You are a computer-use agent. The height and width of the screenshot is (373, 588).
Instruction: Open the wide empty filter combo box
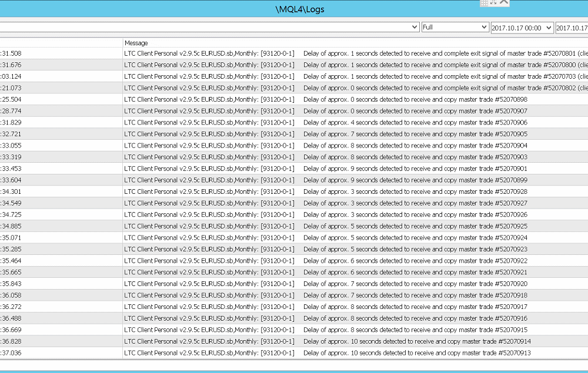pos(209,27)
